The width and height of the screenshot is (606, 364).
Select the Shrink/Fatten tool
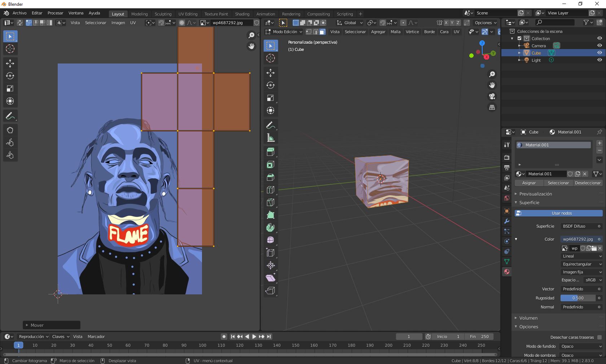tap(271, 266)
